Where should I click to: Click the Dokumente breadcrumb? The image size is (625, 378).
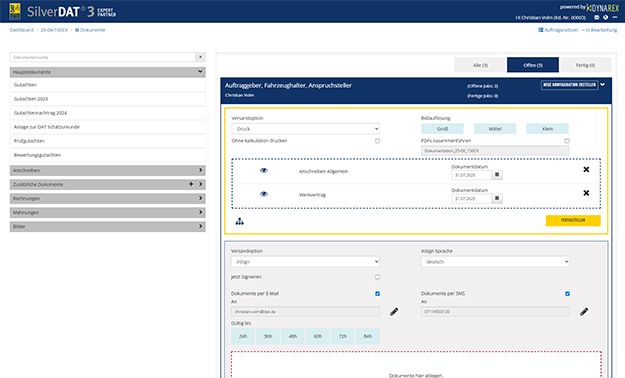coord(90,30)
